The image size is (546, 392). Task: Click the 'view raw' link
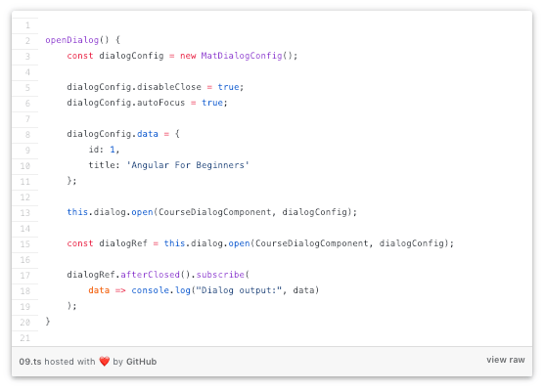coord(505,360)
